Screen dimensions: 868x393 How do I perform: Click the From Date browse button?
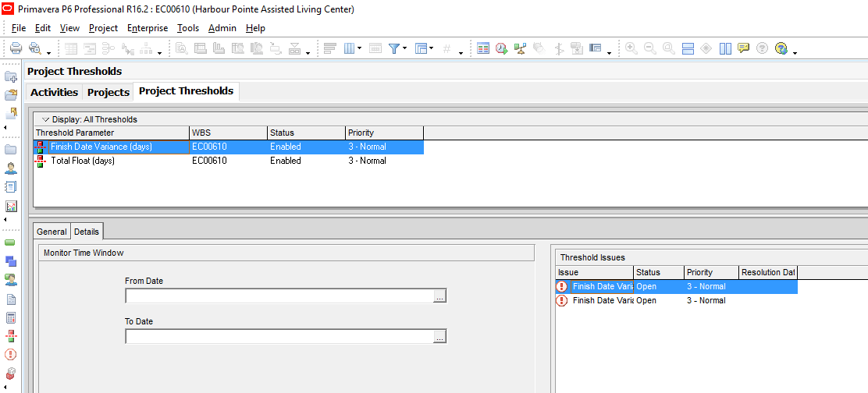point(440,296)
